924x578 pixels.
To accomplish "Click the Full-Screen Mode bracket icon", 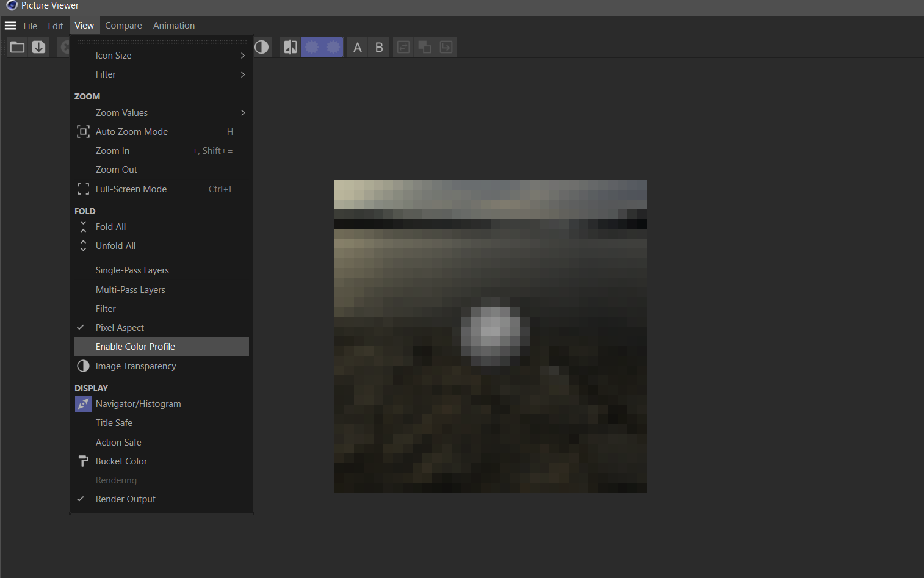I will [83, 189].
